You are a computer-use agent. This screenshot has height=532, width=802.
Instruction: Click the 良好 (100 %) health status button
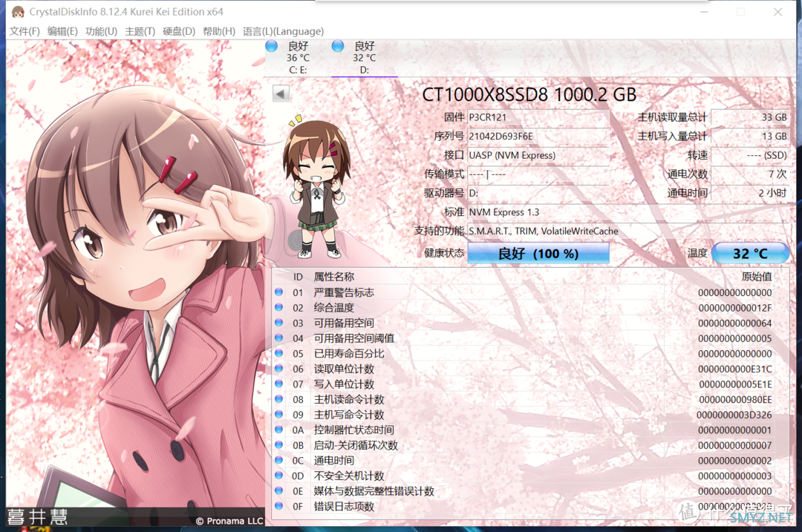pyautogui.click(x=538, y=254)
